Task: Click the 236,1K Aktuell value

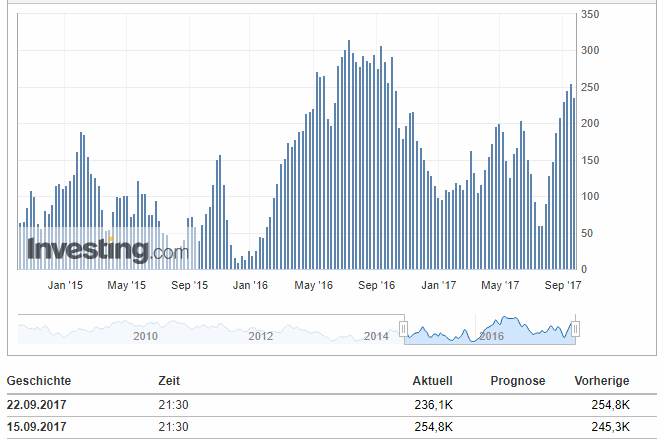Action: pos(434,404)
